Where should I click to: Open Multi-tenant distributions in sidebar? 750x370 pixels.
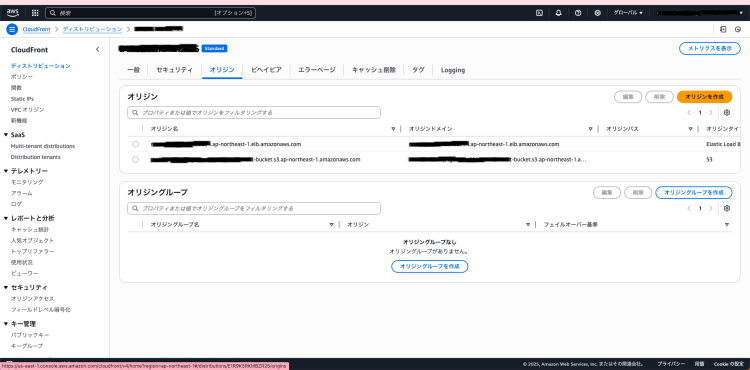[43, 146]
